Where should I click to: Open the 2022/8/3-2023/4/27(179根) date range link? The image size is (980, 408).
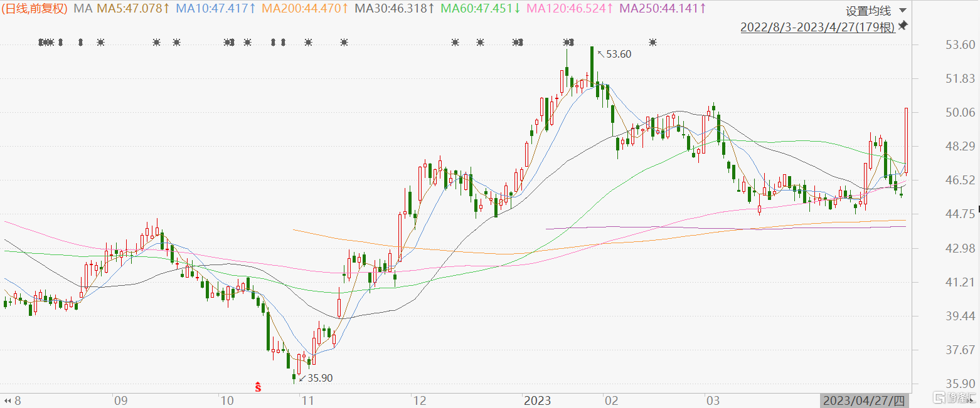pos(818,28)
